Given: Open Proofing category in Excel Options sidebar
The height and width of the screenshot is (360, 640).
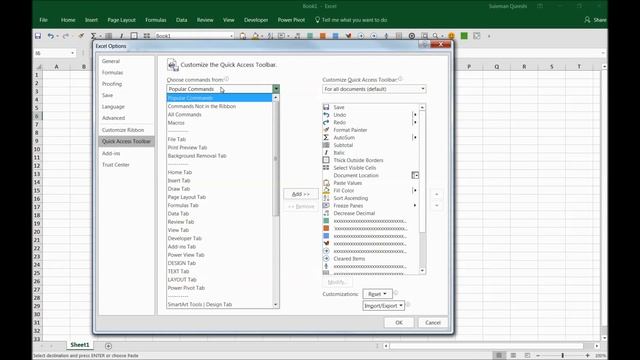Looking at the screenshot, I should pos(112,84).
